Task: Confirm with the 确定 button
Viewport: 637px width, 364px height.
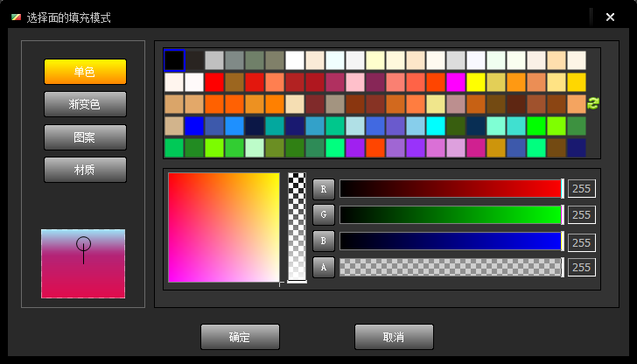Action: (240, 337)
